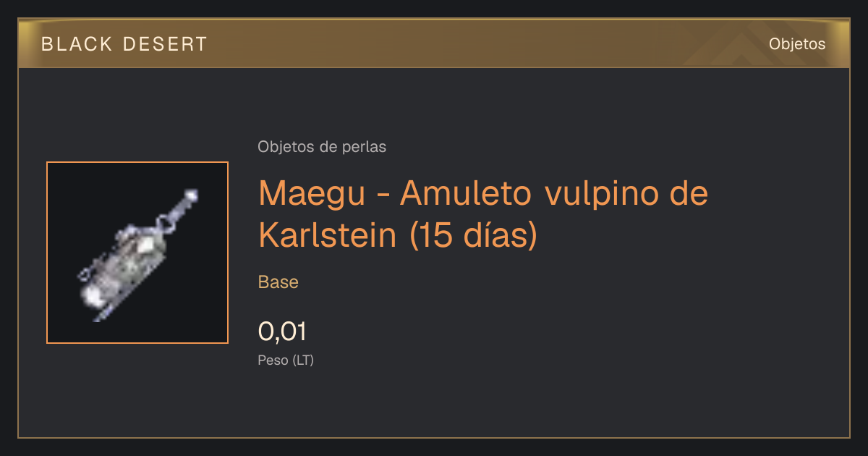
Task: Click the (15 días) duration text
Action: [x=474, y=236]
